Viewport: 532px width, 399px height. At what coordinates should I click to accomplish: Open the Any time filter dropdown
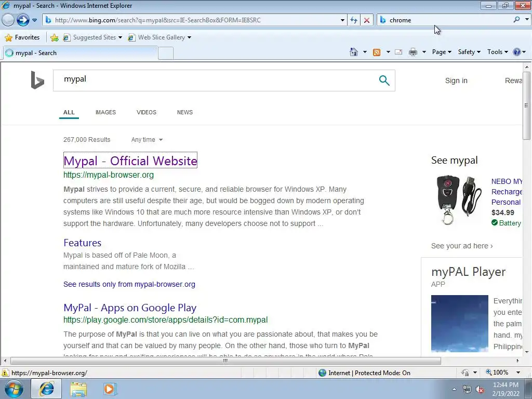(x=147, y=140)
